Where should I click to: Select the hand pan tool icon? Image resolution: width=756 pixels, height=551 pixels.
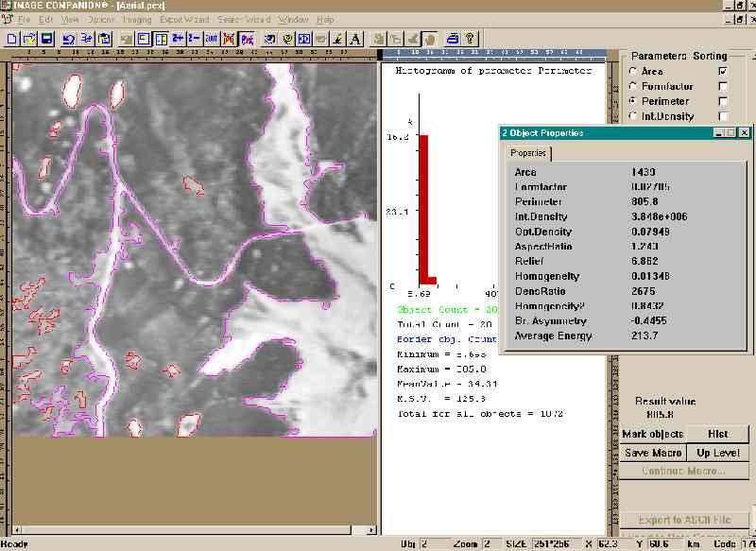[x=429, y=39]
